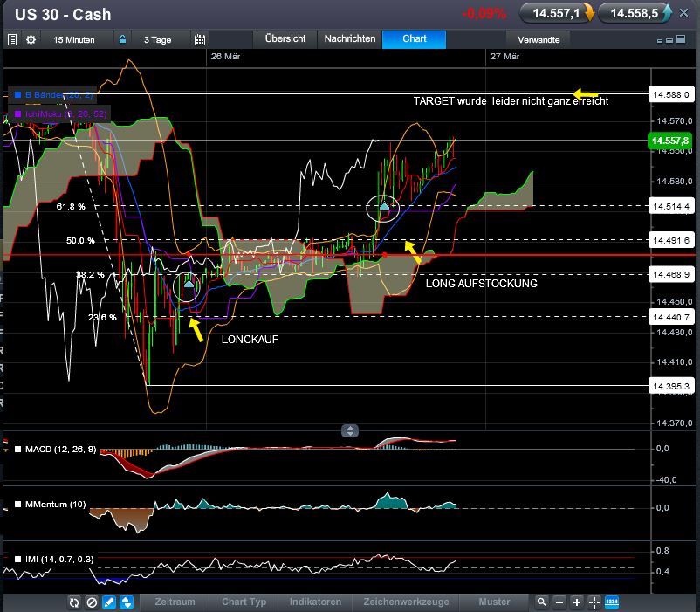700x612 pixels.
Task: Activate the pencil drawing tool icon
Action: coord(109,602)
